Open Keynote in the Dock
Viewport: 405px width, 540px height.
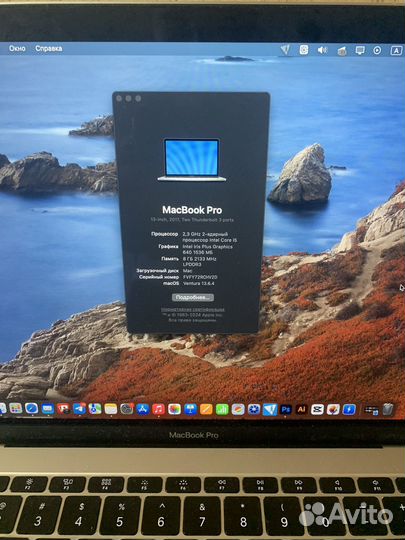pyautogui.click(x=190, y=409)
